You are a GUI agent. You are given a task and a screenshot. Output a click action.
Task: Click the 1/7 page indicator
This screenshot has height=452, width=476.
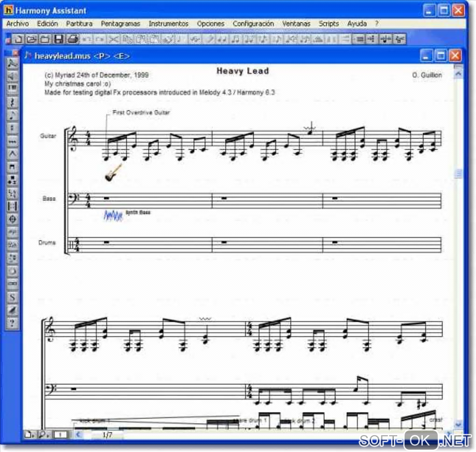107,435
